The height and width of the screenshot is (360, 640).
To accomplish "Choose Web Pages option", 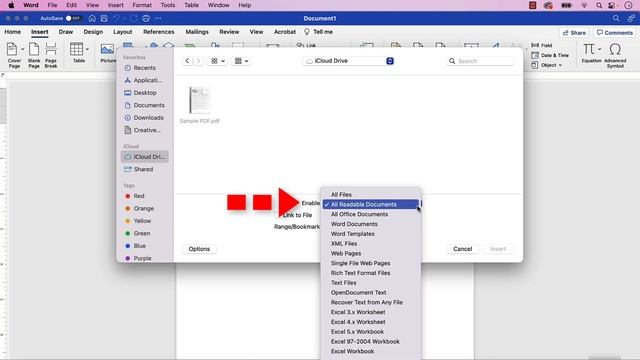I will pyautogui.click(x=371, y=253).
